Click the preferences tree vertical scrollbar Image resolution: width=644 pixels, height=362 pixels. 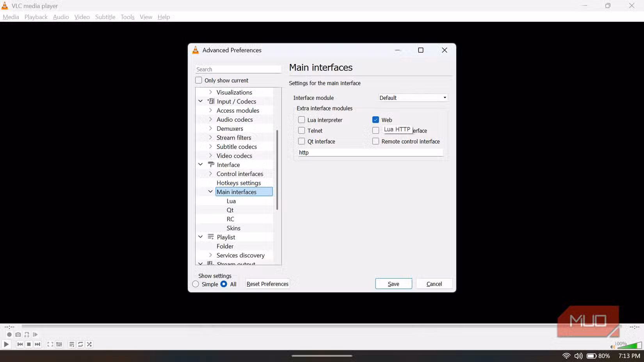click(x=277, y=170)
